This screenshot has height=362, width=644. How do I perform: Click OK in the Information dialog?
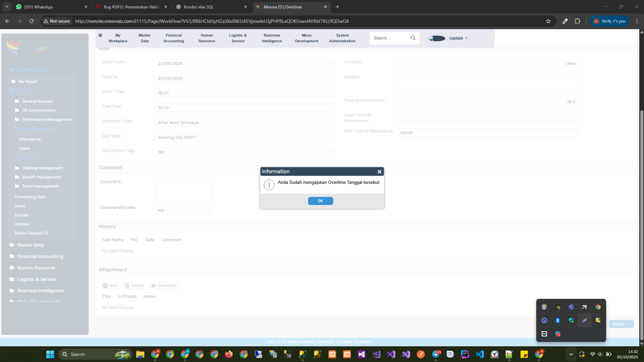pyautogui.click(x=320, y=201)
